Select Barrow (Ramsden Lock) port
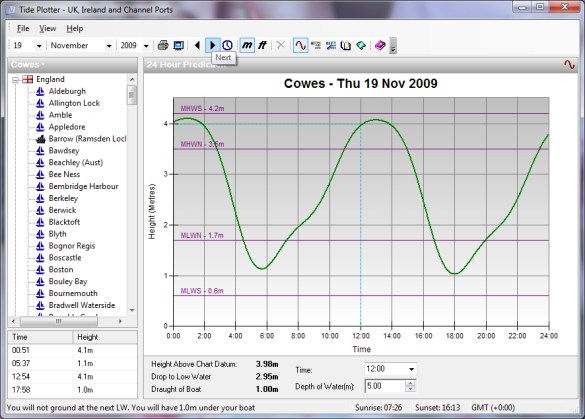The image size is (585, 419). coord(87,139)
